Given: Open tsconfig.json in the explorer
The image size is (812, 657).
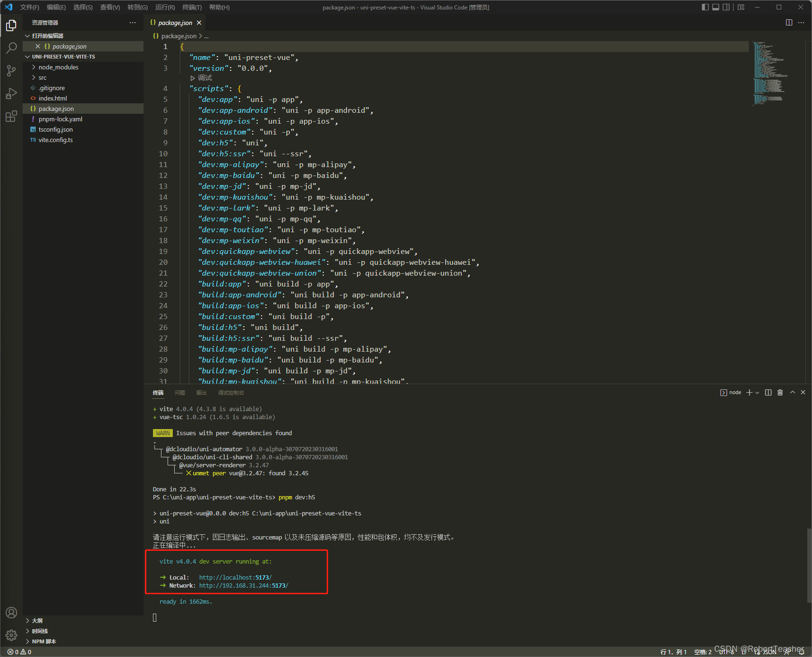Looking at the screenshot, I should coord(83,129).
